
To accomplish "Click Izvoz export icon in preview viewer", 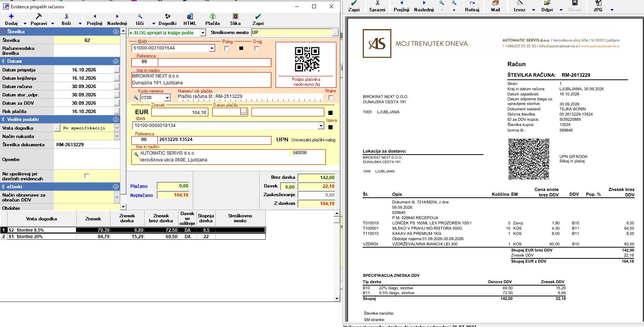I will click(519, 3).
